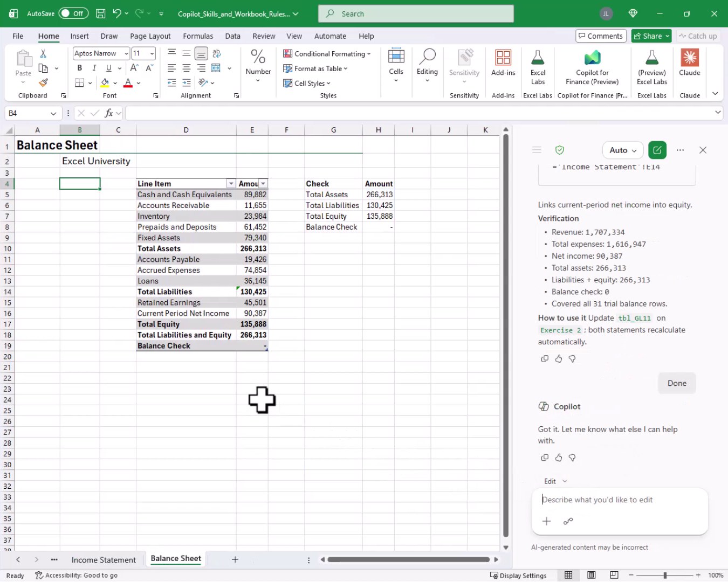Click the Wrap Text icon
This screenshot has height=582, width=728.
coord(216,53)
